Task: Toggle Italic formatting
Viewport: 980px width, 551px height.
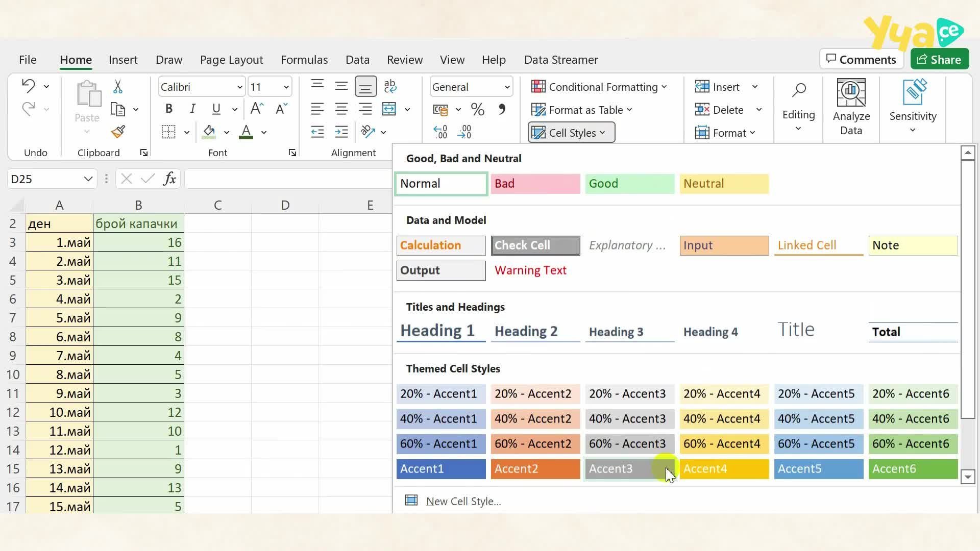Action: click(192, 109)
